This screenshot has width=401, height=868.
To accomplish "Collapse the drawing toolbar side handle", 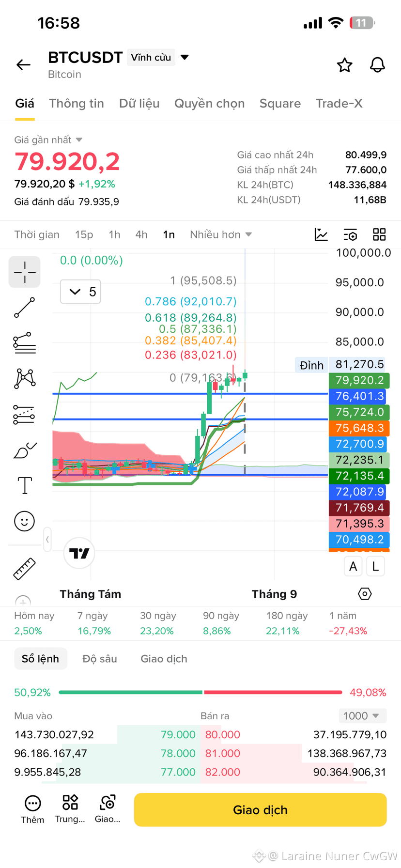I will pyautogui.click(x=47, y=539).
